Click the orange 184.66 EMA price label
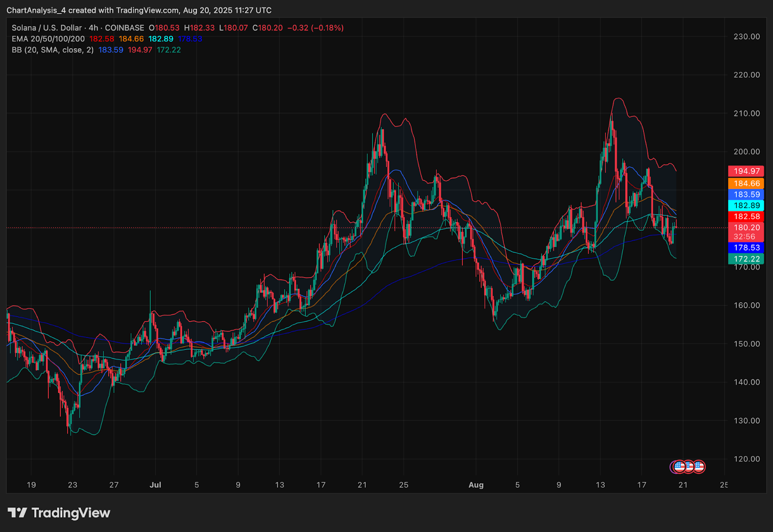Image resolution: width=773 pixels, height=532 pixels. (746, 183)
